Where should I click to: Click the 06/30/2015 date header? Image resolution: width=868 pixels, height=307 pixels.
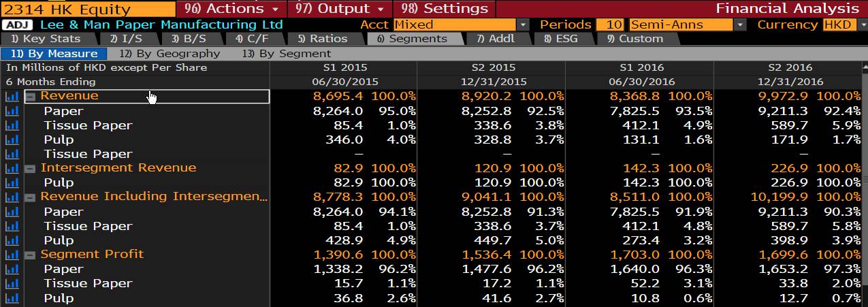click(x=345, y=82)
